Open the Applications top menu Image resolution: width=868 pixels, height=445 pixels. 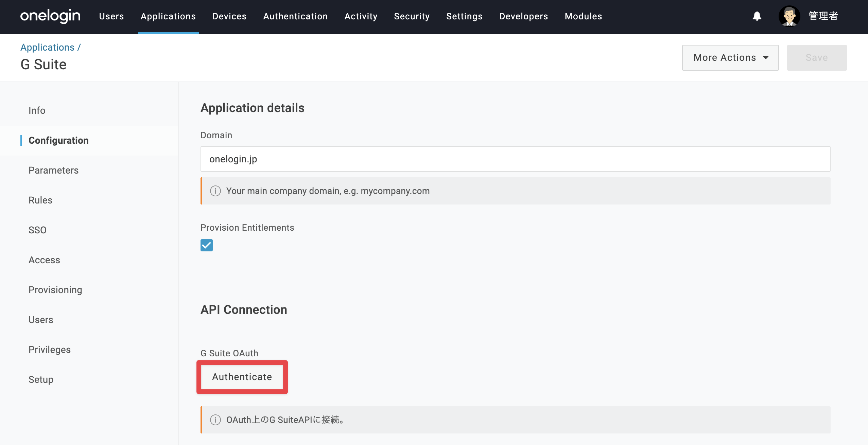(x=168, y=16)
